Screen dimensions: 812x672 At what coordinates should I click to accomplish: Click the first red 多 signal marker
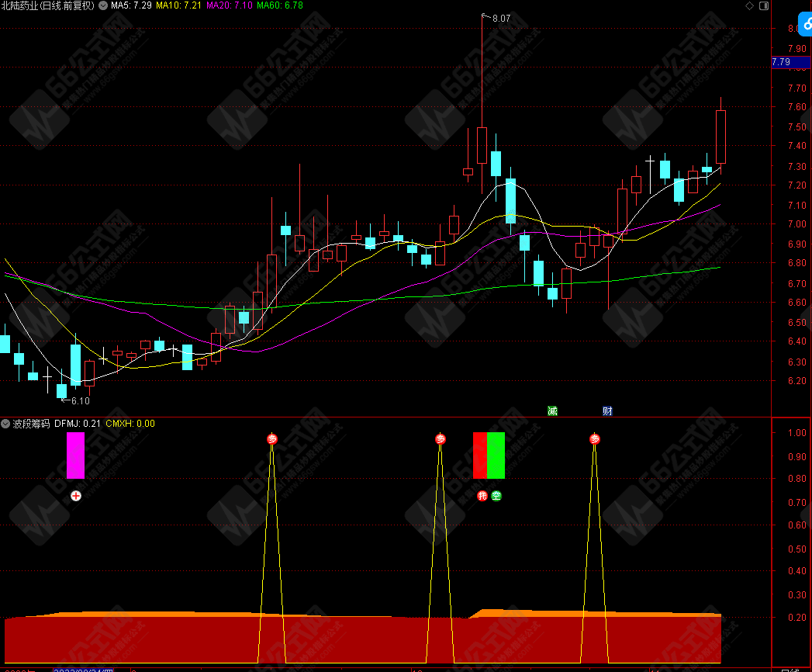(272, 439)
